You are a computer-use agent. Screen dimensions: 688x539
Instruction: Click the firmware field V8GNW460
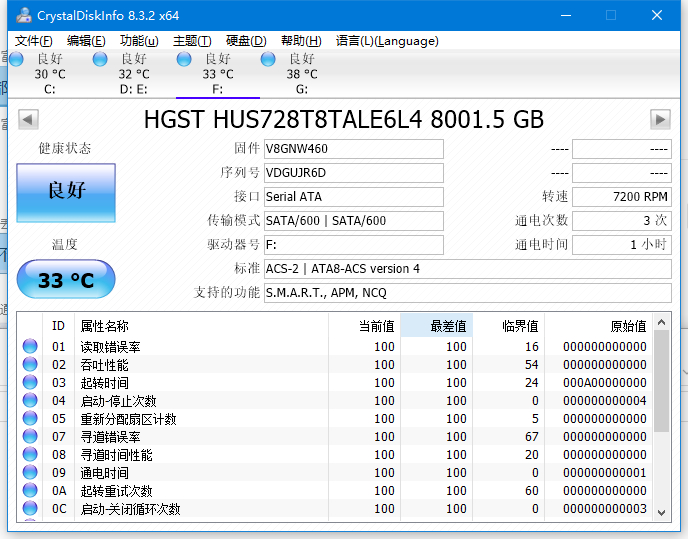click(354, 149)
